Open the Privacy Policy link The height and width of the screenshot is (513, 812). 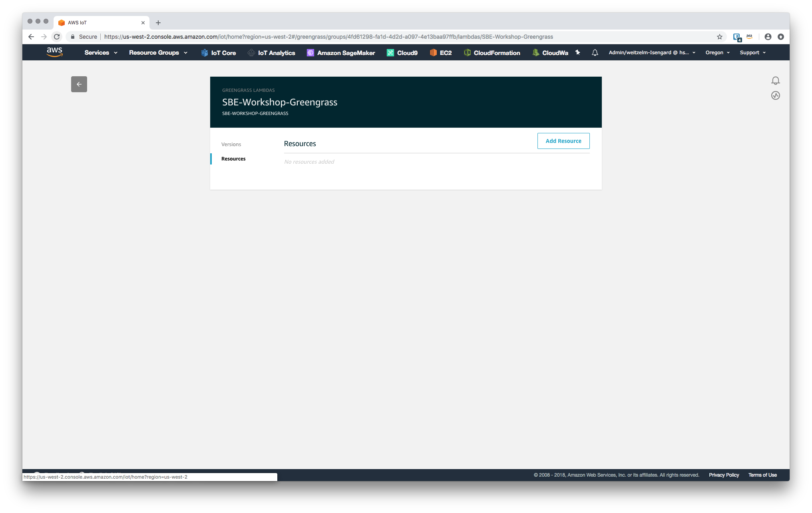click(724, 475)
